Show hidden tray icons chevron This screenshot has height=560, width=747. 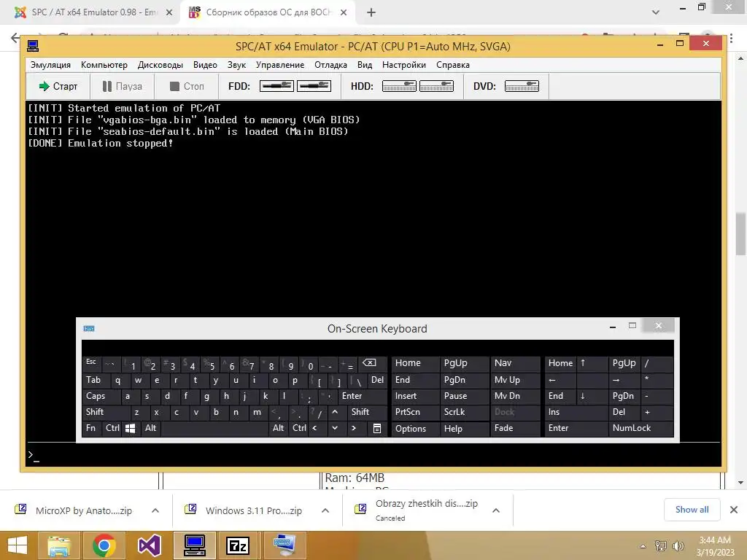643,546
